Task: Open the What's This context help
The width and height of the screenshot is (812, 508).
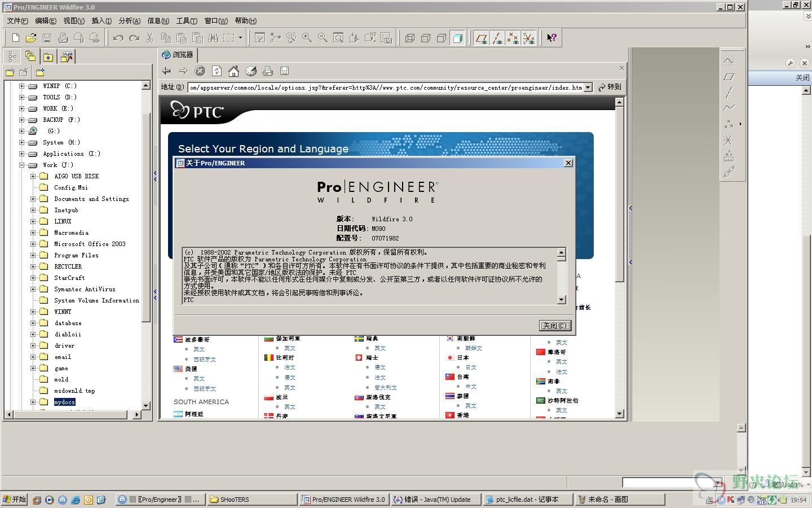Action: 551,38
